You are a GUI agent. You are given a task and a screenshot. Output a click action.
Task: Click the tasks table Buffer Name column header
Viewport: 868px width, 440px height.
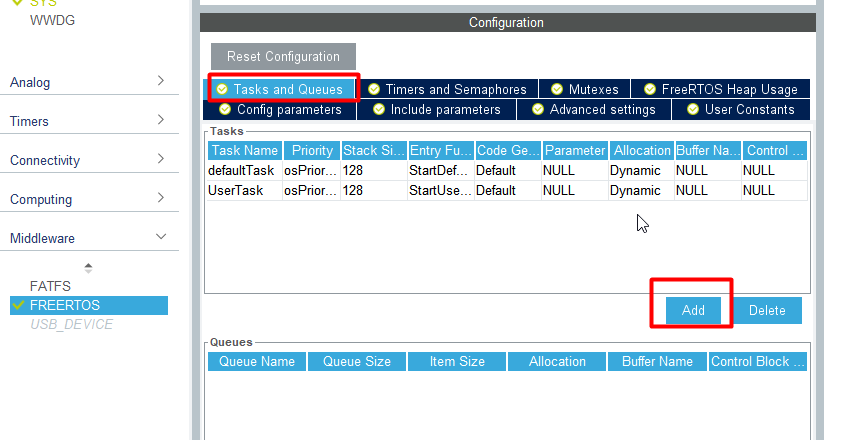tap(708, 151)
